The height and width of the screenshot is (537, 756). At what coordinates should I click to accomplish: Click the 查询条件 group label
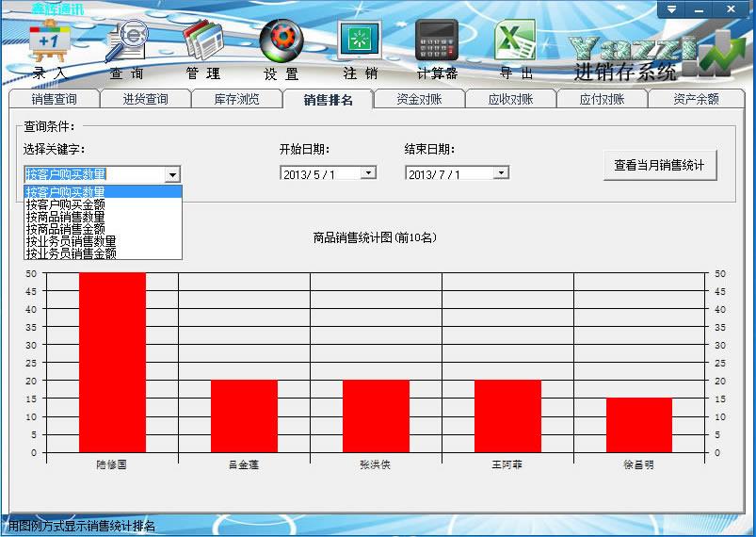50,126
